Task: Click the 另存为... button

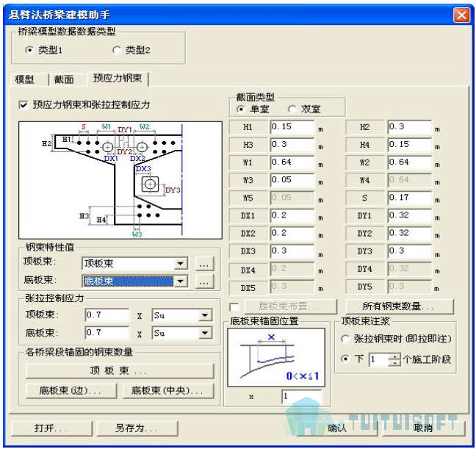Action: point(137,428)
